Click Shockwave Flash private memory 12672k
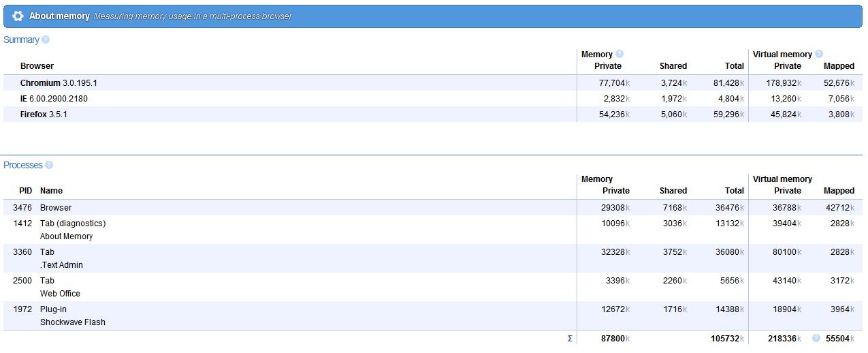Viewport: 868px width, 353px height. click(x=615, y=309)
